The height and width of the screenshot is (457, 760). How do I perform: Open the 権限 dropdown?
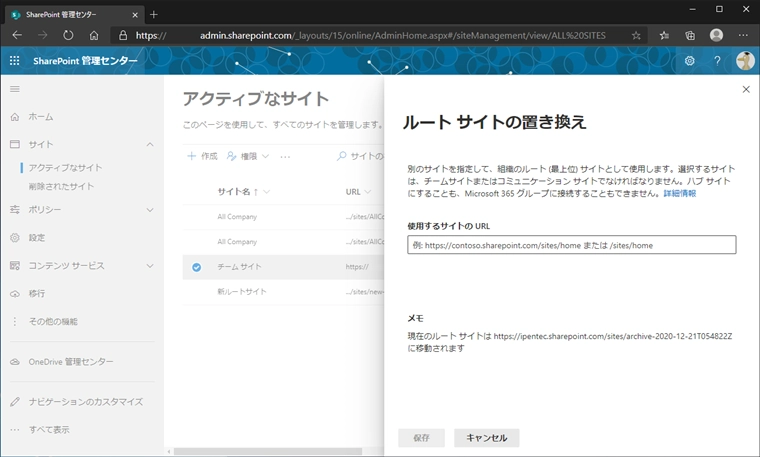tap(248, 156)
